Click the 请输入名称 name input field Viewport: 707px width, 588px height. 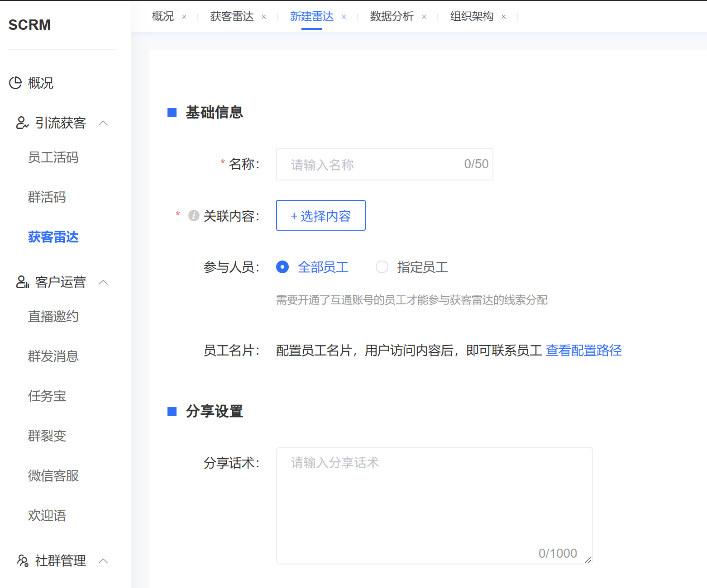(x=371, y=165)
